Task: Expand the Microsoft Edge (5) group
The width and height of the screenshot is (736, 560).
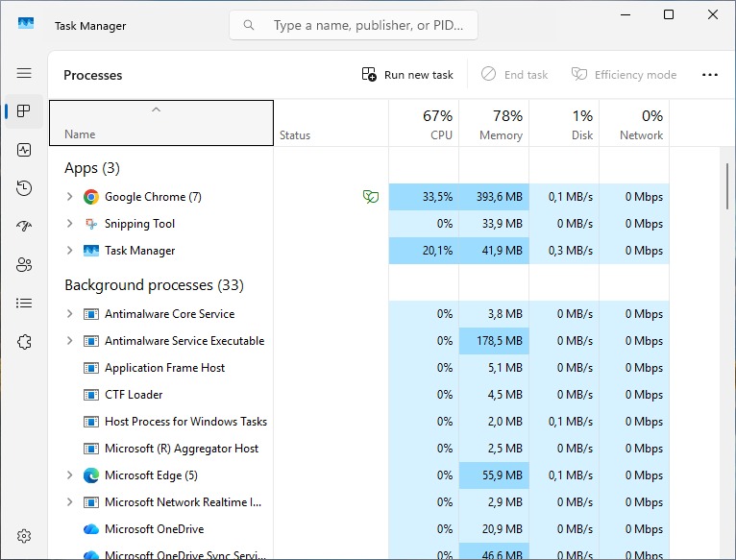Action: [x=69, y=475]
